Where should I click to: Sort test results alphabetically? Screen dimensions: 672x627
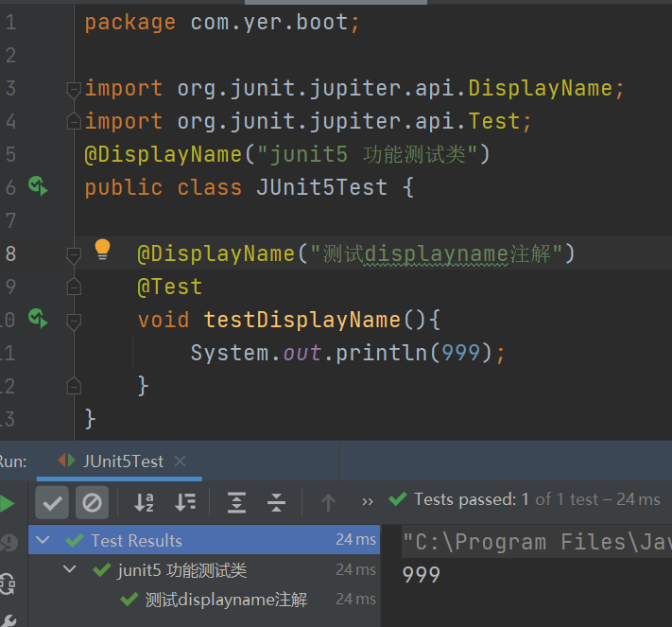point(144,502)
